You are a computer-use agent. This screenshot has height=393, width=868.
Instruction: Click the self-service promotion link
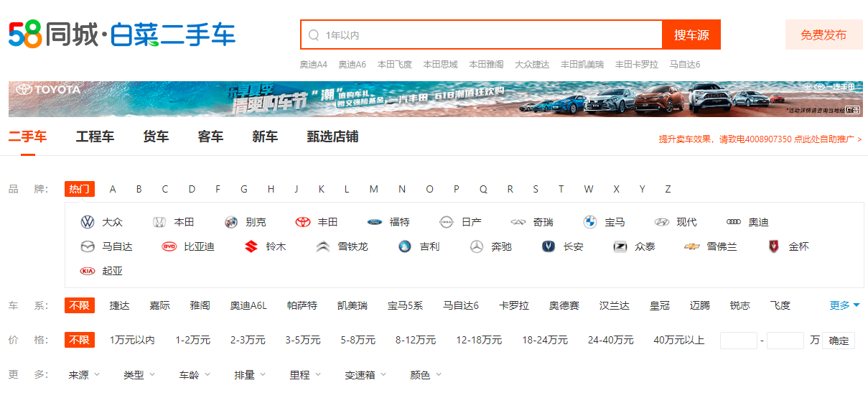click(x=828, y=139)
